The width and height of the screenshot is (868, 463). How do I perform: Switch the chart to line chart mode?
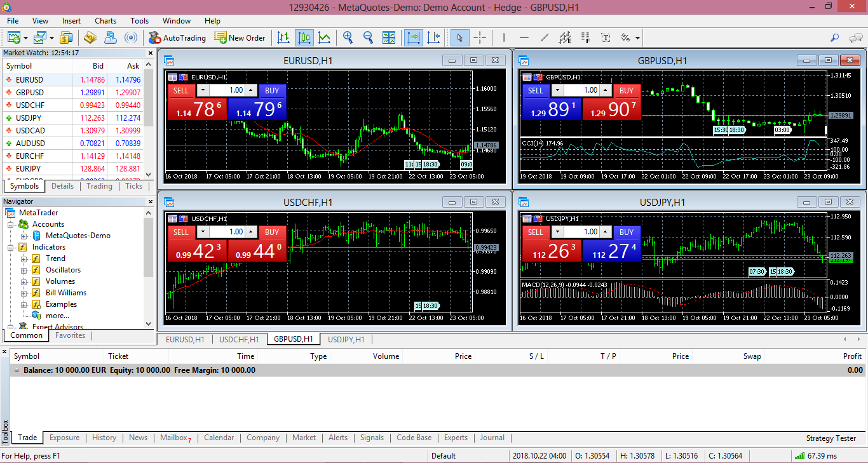tap(325, 38)
